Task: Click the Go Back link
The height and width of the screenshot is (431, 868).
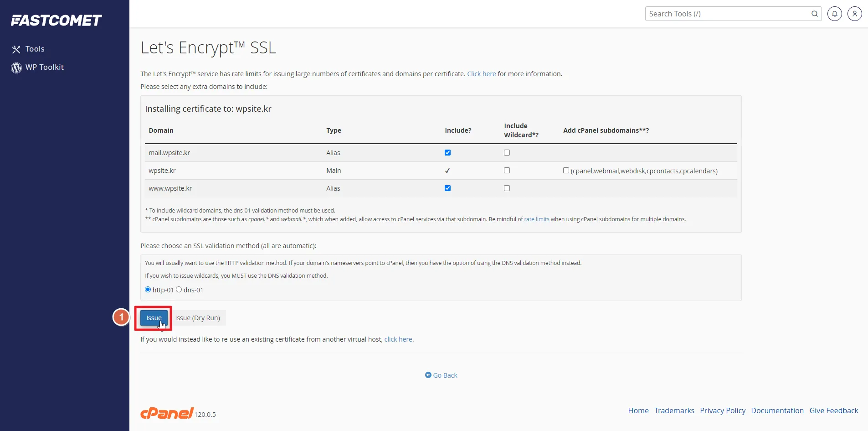Action: 441,375
